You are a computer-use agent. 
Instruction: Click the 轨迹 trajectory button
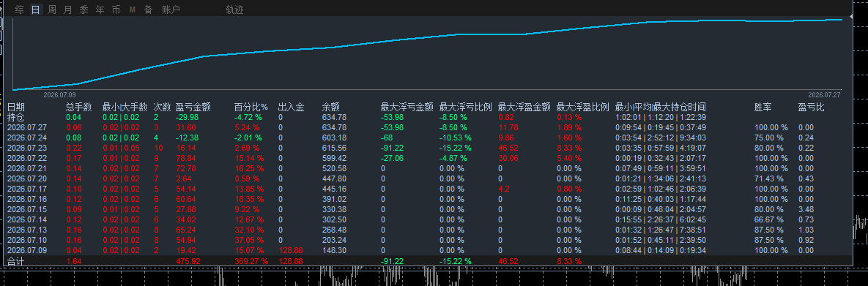pyautogui.click(x=234, y=10)
